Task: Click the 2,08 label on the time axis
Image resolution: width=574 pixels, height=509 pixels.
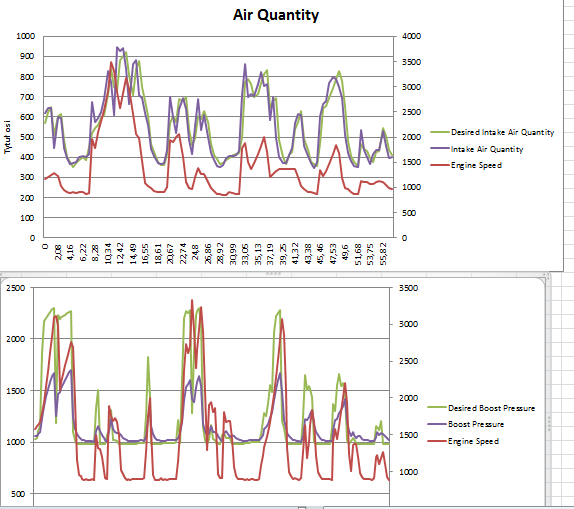Action: point(57,252)
